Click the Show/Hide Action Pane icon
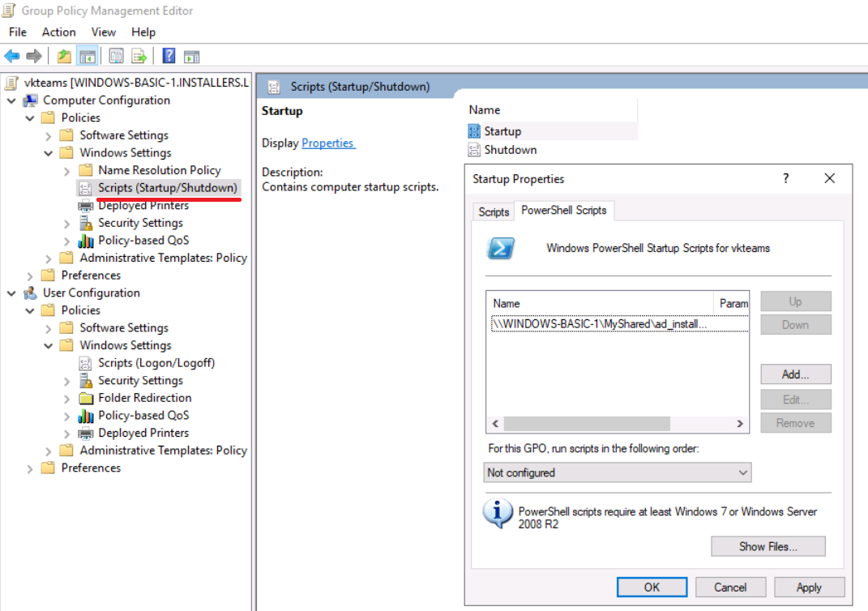Screen dimensions: 868x611 191,56
